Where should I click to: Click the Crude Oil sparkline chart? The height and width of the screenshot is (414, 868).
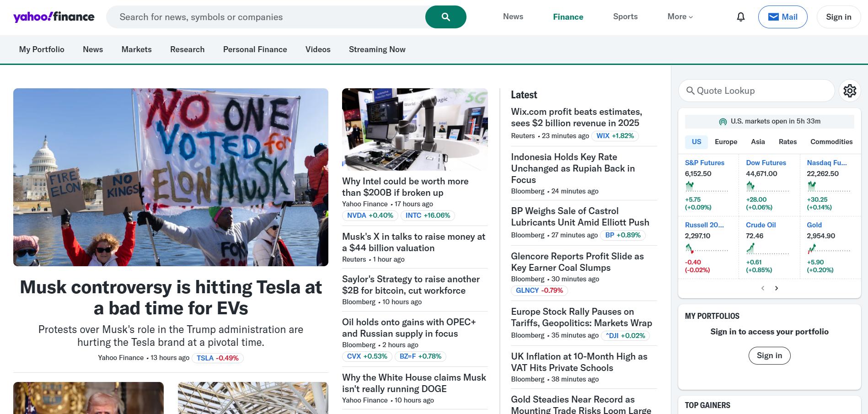[x=767, y=249]
